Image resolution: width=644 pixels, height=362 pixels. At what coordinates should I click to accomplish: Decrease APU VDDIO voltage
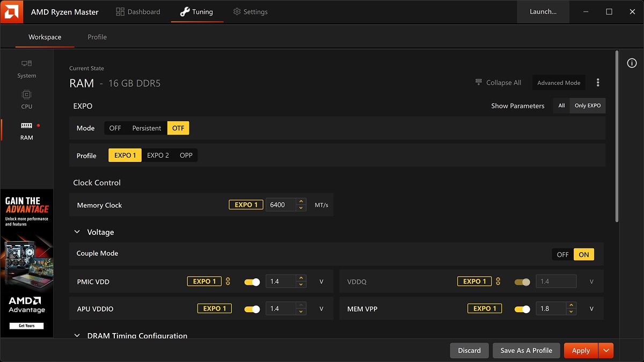[301, 312]
